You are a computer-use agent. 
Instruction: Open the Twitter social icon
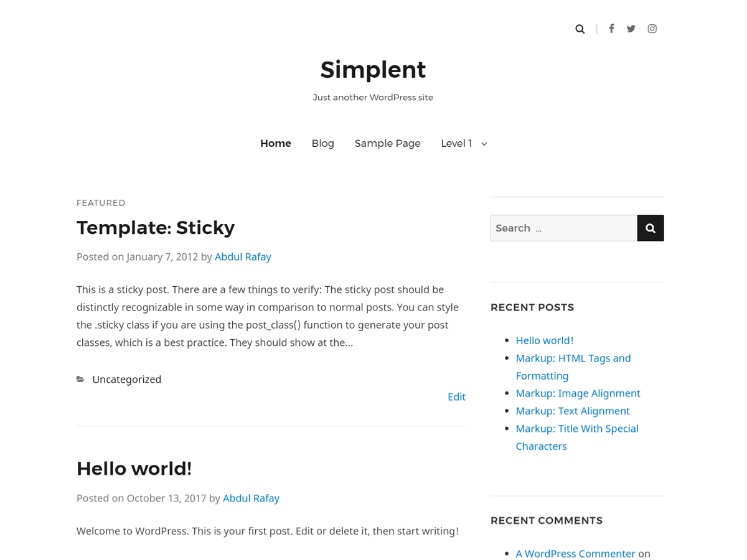coord(631,29)
